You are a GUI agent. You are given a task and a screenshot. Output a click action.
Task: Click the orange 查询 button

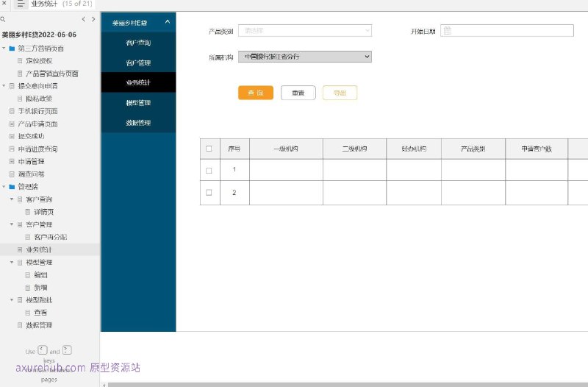tap(256, 93)
